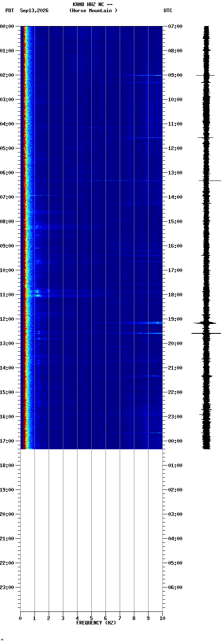Click the seismogram spike near 13:20 UTC

click(210, 181)
